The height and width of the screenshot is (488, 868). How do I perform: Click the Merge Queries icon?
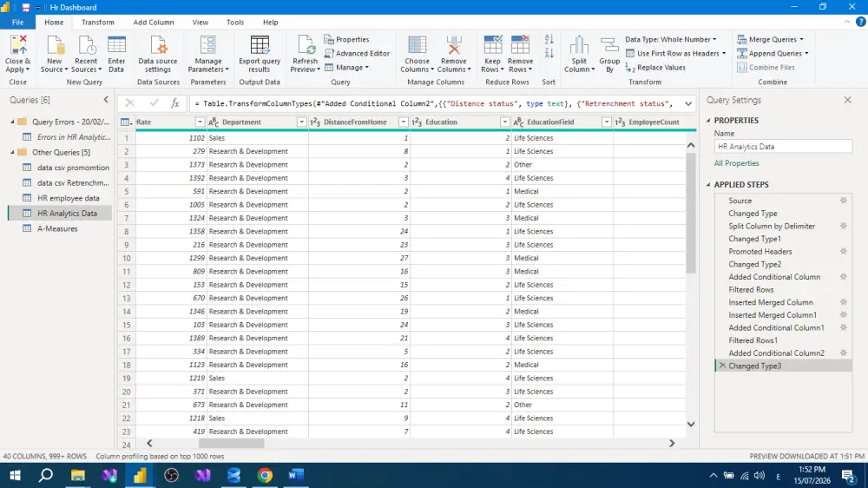point(742,39)
